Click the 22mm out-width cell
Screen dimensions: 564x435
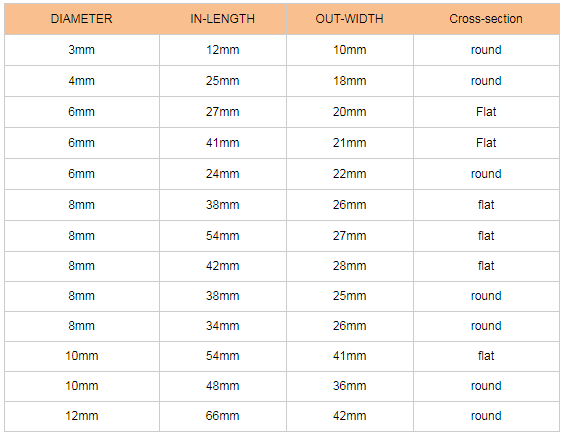pyautogui.click(x=350, y=174)
